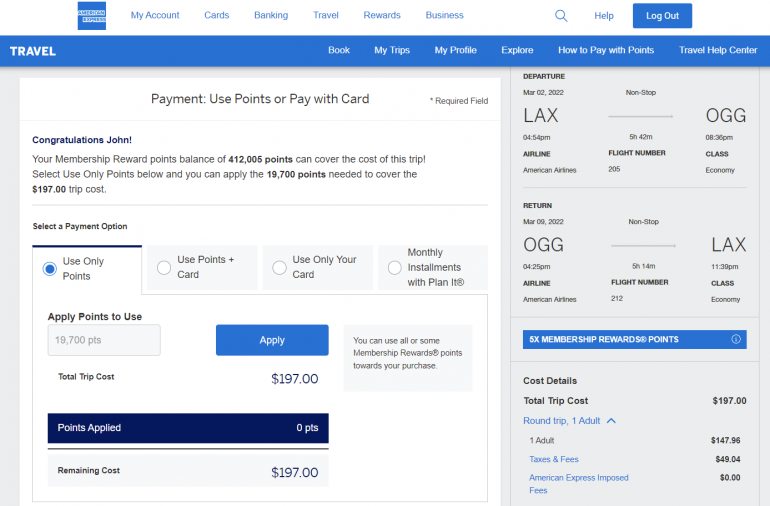
Task: Open How to Pay with Points
Action: pos(606,50)
